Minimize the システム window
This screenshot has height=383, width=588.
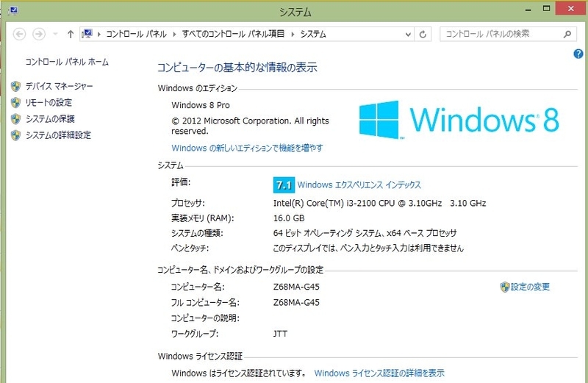528,10
